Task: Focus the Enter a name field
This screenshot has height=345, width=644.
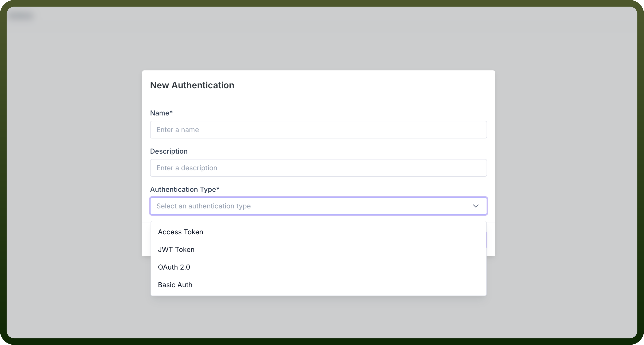Action: tap(318, 130)
